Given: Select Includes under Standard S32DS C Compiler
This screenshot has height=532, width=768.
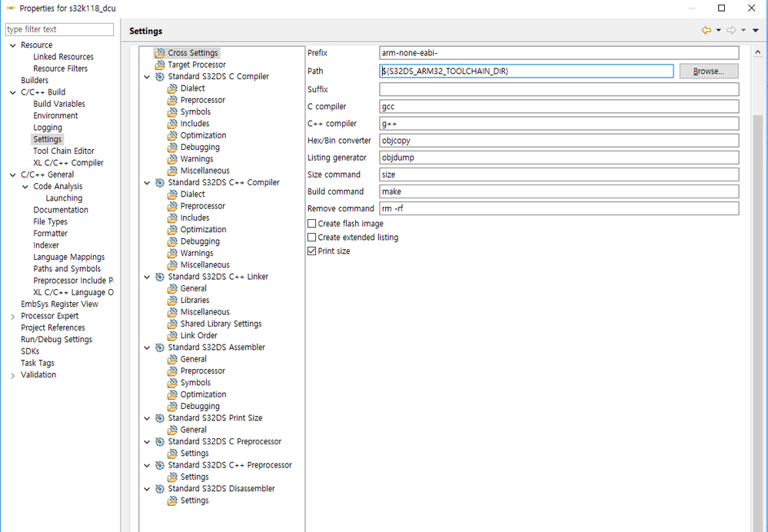Looking at the screenshot, I should [x=194, y=124].
